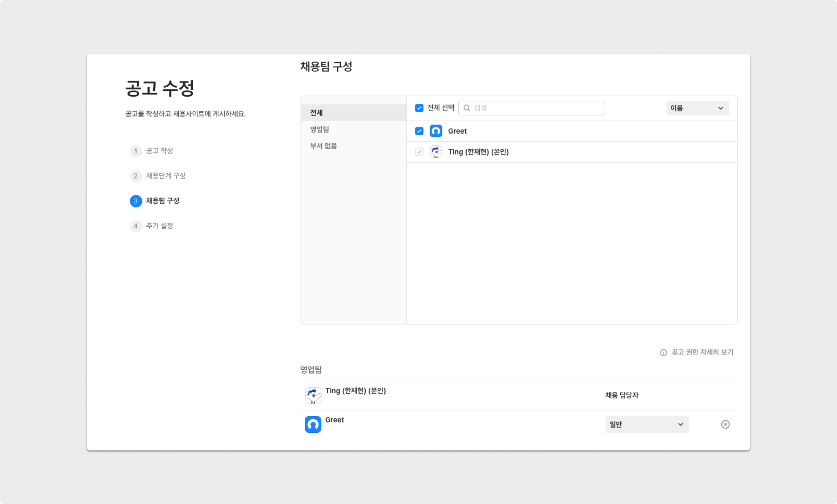
Task: Click the step 3 circle icon
Action: 136,201
